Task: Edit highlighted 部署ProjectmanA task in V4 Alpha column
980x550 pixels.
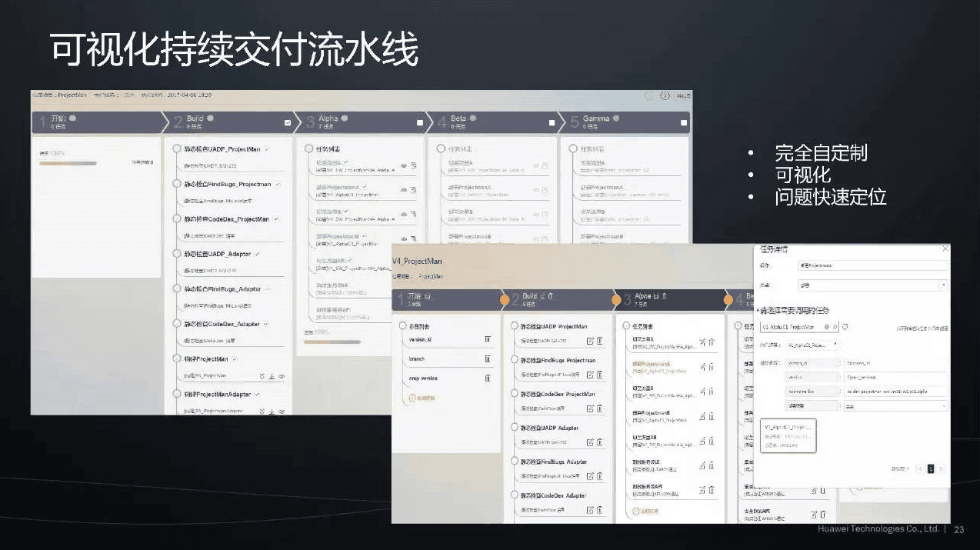Action: click(x=702, y=367)
